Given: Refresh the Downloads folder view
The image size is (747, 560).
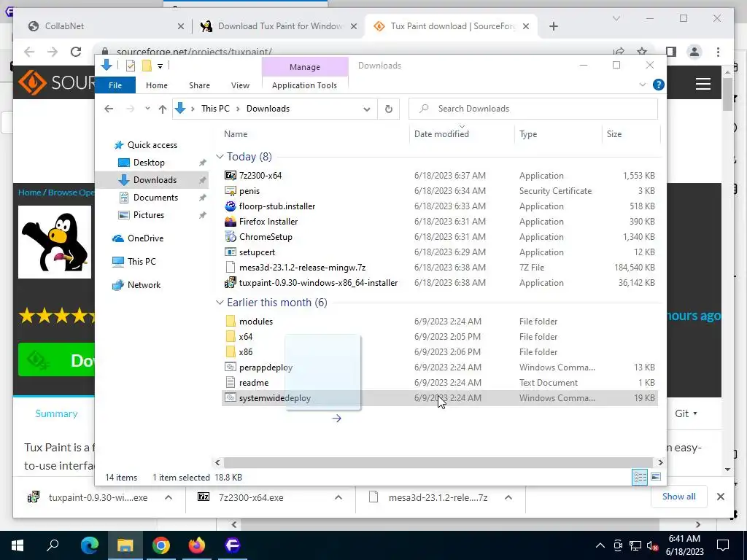Looking at the screenshot, I should [388, 109].
